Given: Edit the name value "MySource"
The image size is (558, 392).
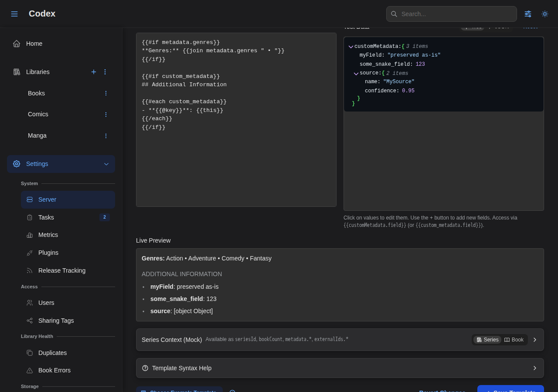Looking at the screenshot, I should point(399,82).
